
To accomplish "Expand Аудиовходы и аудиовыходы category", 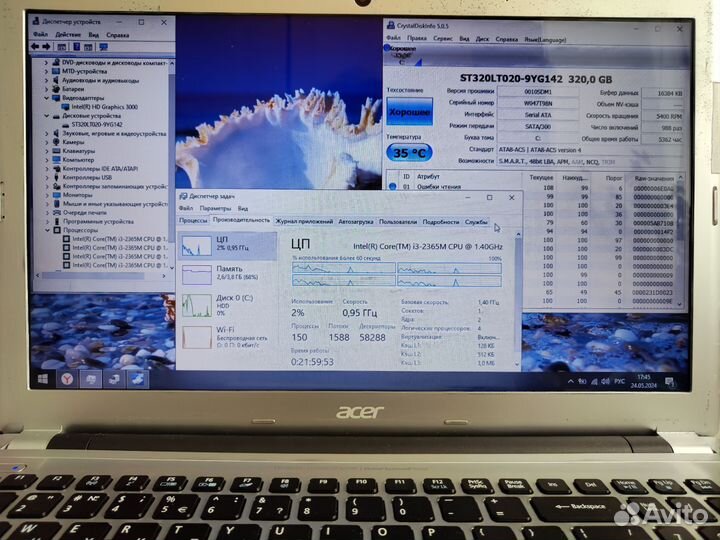I will point(46,80).
